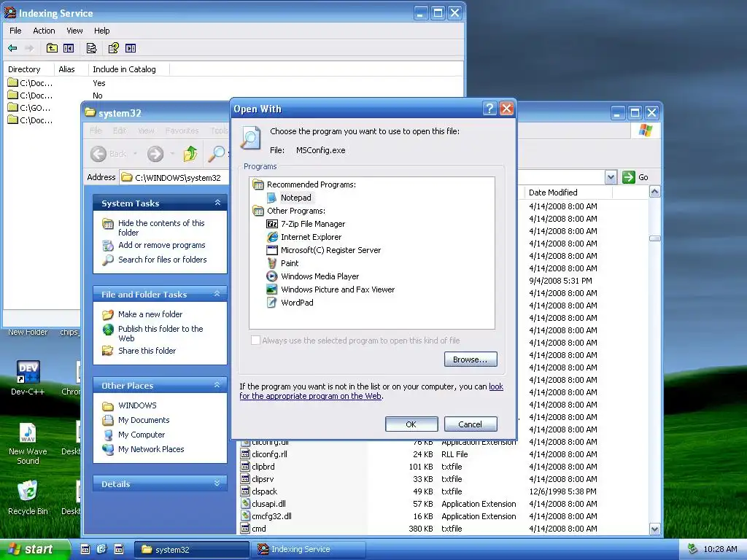
Task: Click system32 file list scrollbar thumb
Action: 654,238
